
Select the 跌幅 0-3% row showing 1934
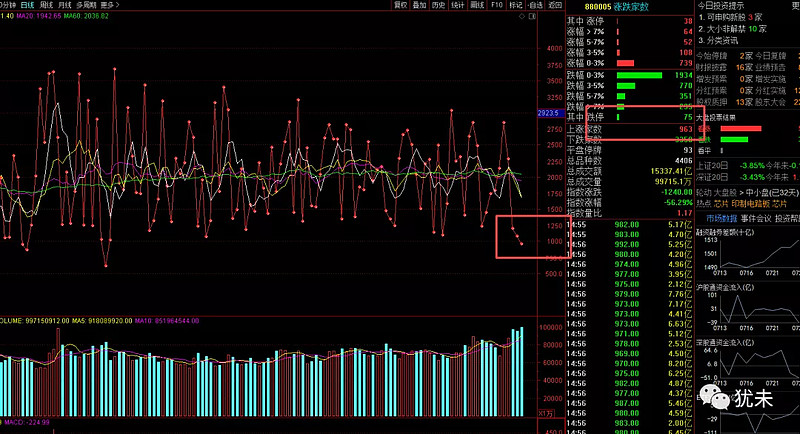click(x=630, y=75)
